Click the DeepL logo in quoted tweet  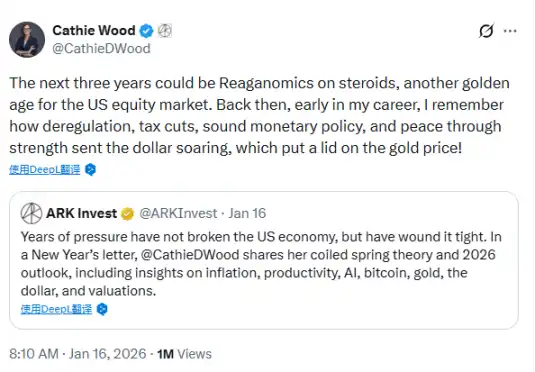pos(102,309)
